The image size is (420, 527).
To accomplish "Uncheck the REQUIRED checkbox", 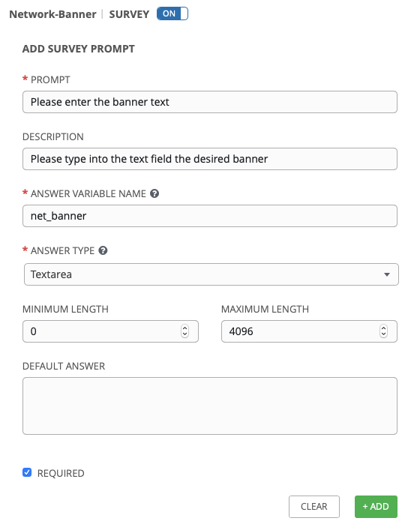I will coord(27,472).
